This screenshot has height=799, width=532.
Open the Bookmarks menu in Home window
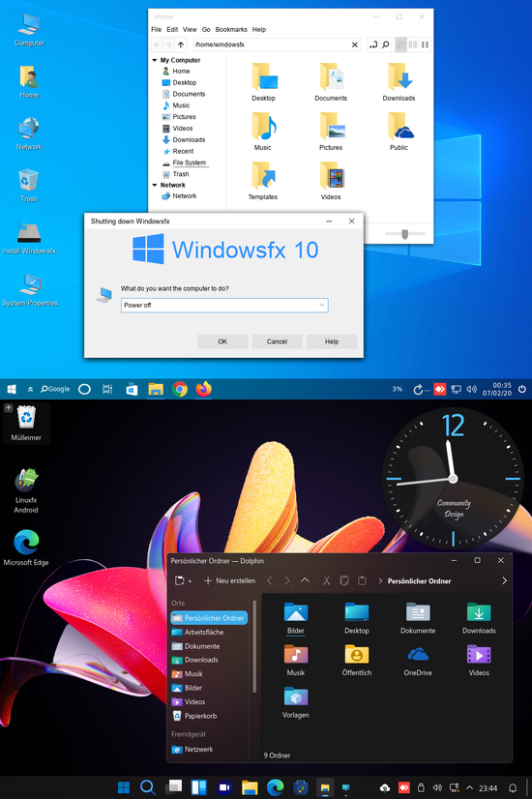(x=231, y=30)
